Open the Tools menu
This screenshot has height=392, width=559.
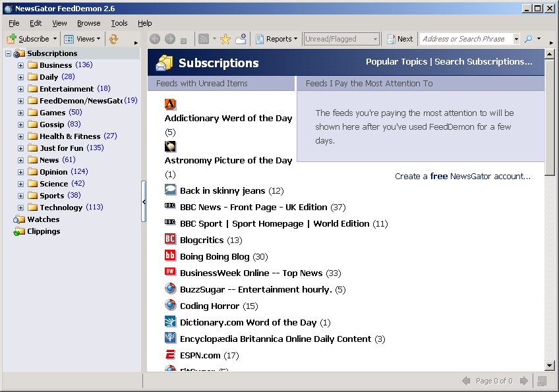click(x=119, y=23)
